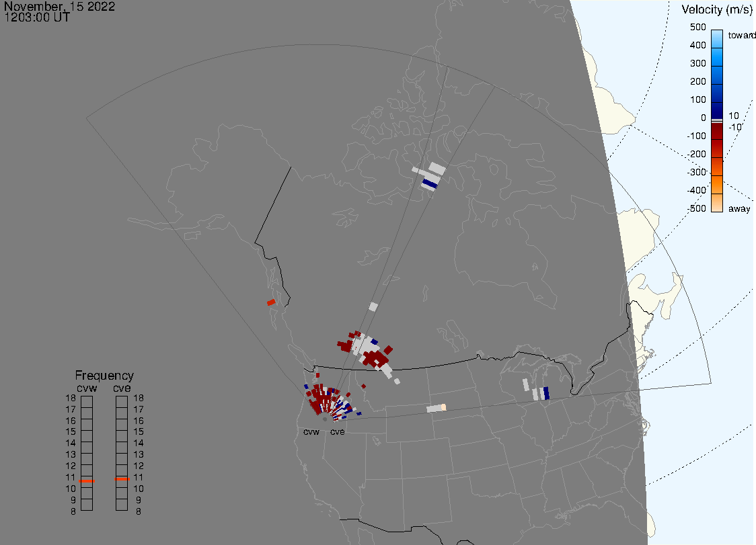Pick the navy 0–100 velocity color band
The width and height of the screenshot is (756, 545).
(x=717, y=110)
